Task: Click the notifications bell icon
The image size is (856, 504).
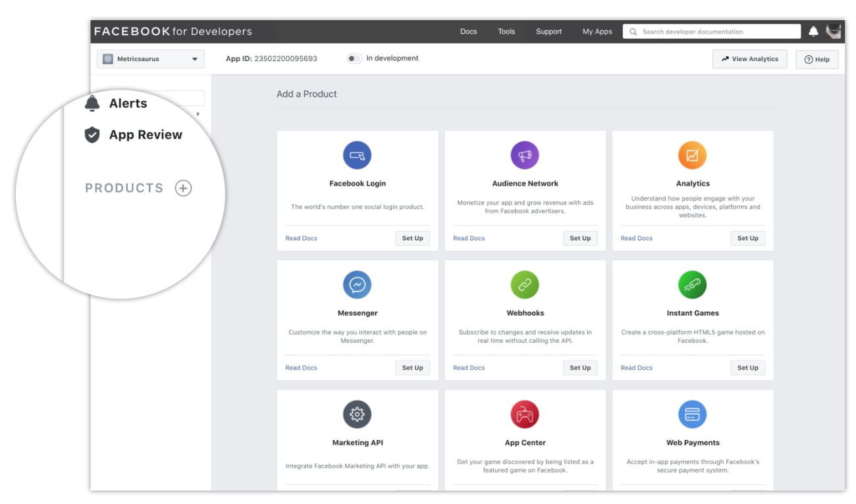Action: click(813, 31)
